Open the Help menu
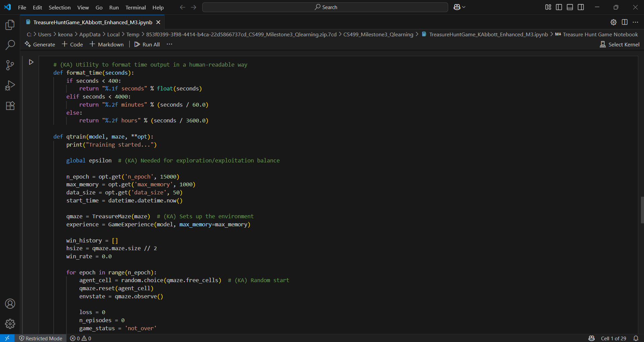 (x=158, y=7)
